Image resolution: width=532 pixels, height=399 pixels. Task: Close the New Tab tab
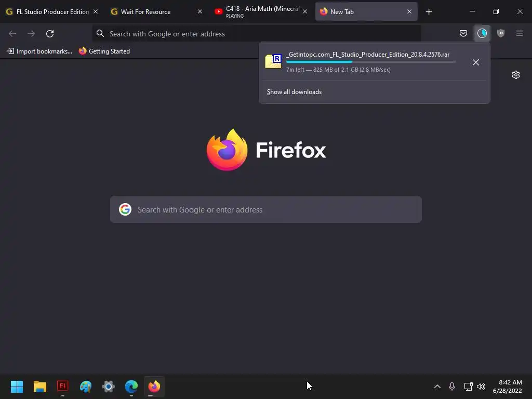409,11
